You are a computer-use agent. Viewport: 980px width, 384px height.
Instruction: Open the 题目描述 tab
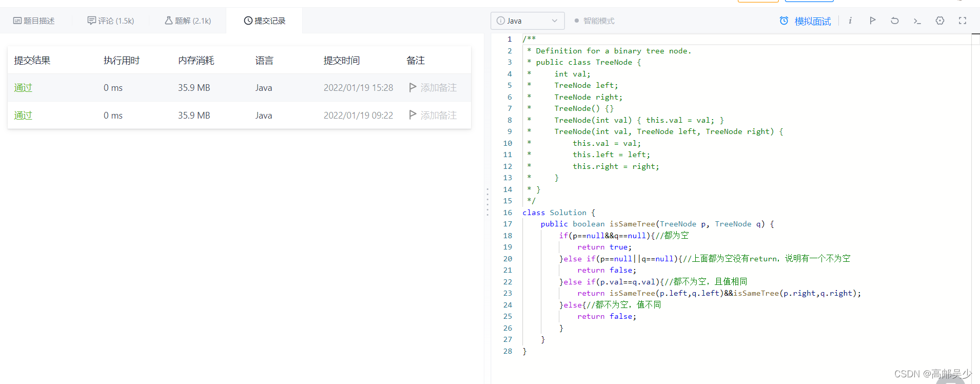pos(34,21)
